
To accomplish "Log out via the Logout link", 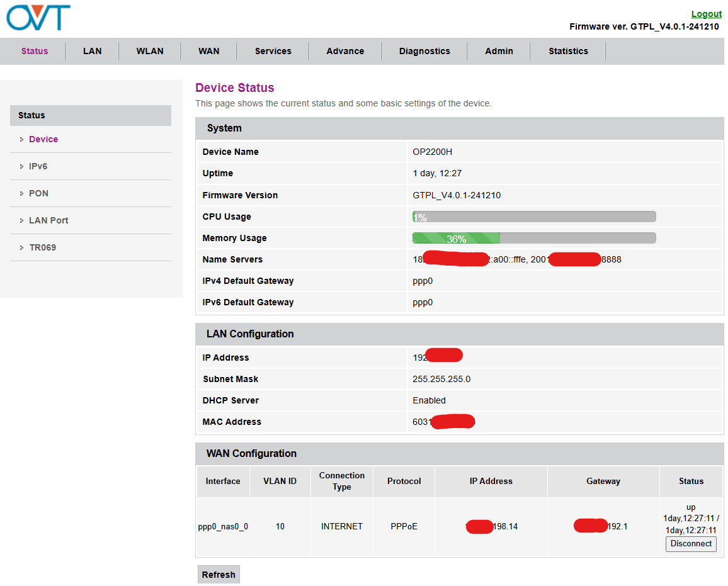I will (x=706, y=14).
